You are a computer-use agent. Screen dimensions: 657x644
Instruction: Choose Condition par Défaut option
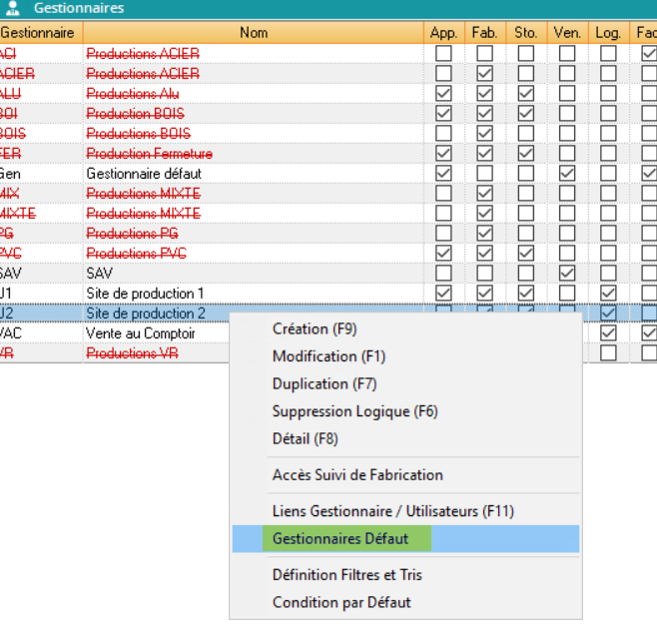tap(341, 602)
